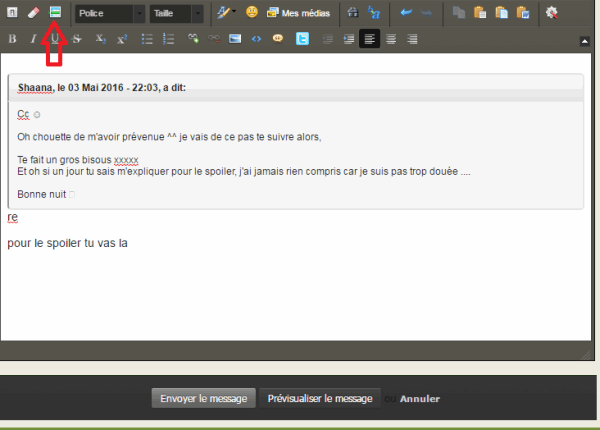Click the insert link icon
Screen dimensions: 600x430
coord(193,39)
